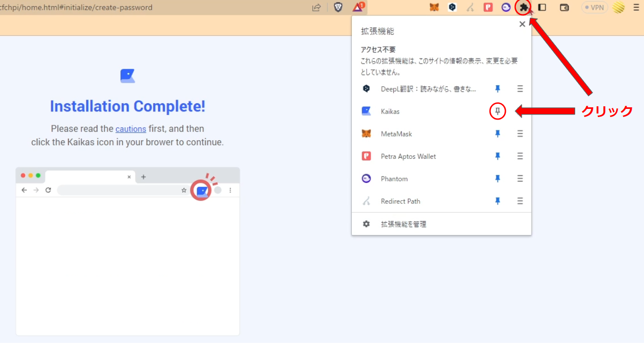This screenshot has width=644, height=343.
Task: Open the DeepL extension in toolbar
Action: click(452, 8)
